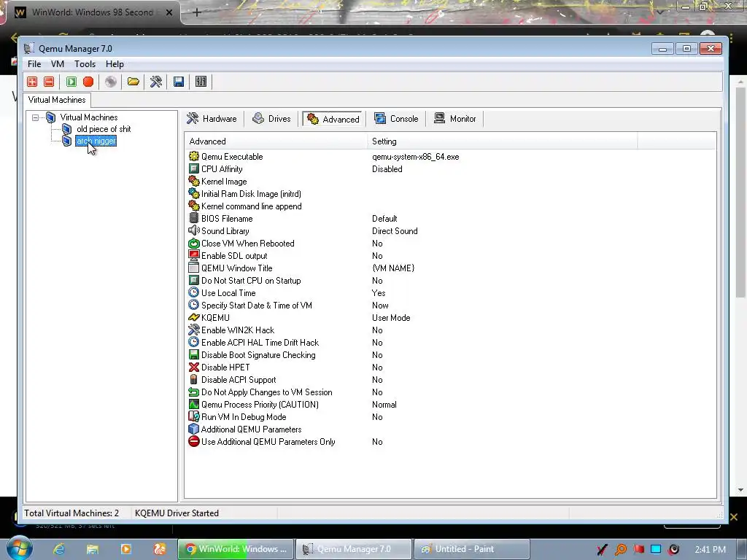Select the Advanced tab

pyautogui.click(x=333, y=119)
